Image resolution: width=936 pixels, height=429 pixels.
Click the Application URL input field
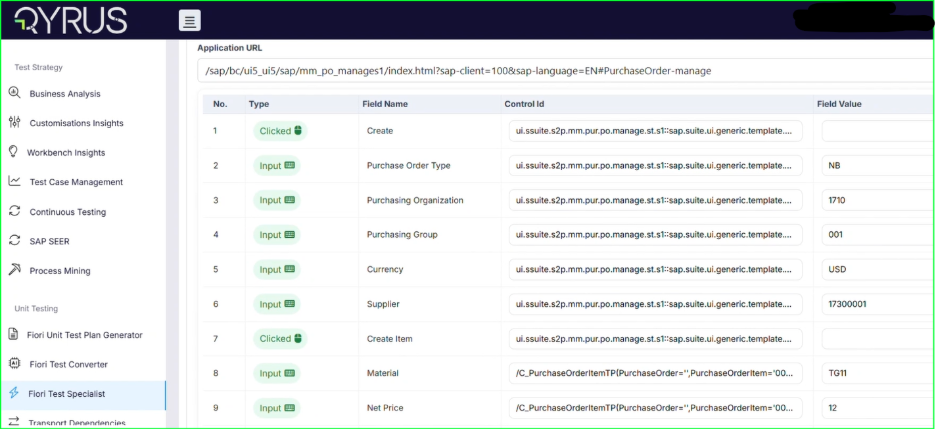(x=560, y=71)
